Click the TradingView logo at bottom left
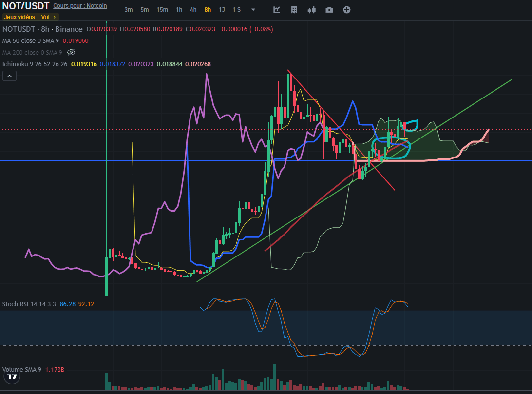 click(12, 376)
